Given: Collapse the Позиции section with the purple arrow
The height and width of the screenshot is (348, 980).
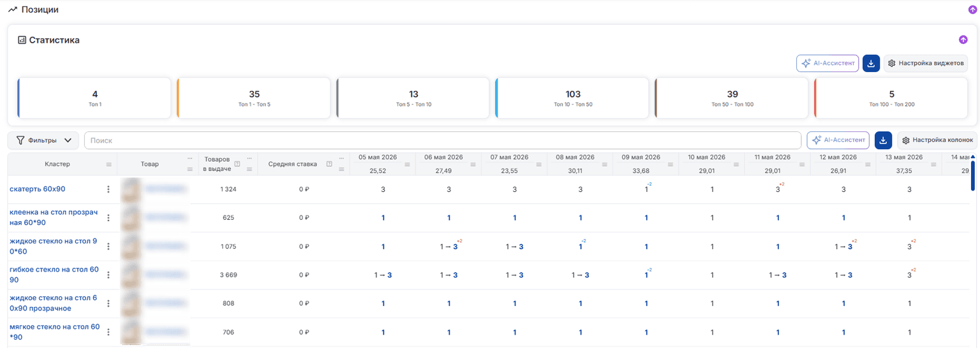Looking at the screenshot, I should click(972, 10).
